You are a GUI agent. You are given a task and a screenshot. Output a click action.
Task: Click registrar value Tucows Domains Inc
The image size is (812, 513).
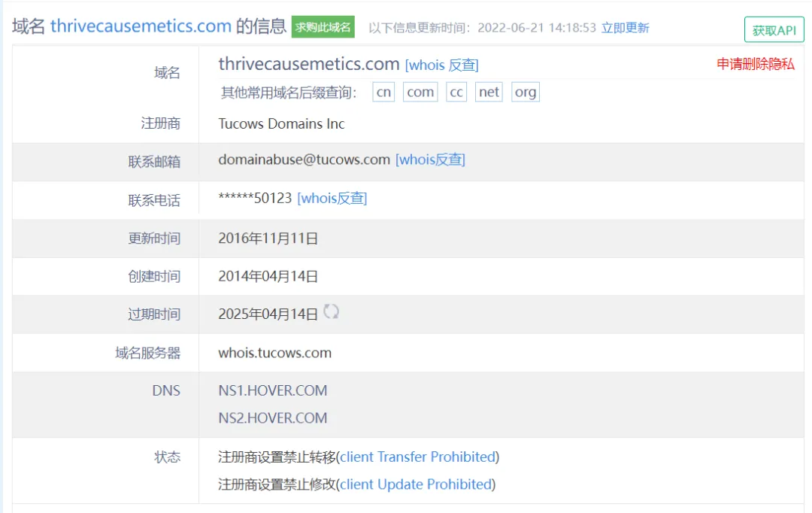(x=281, y=123)
